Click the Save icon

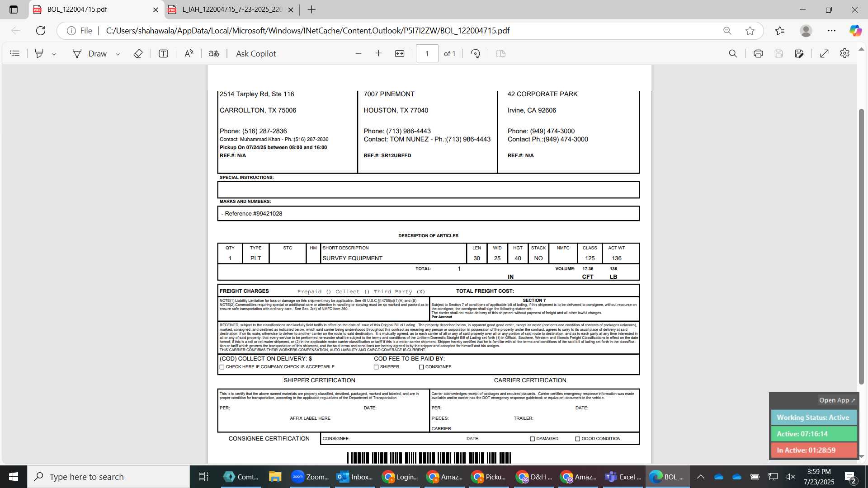coord(778,53)
